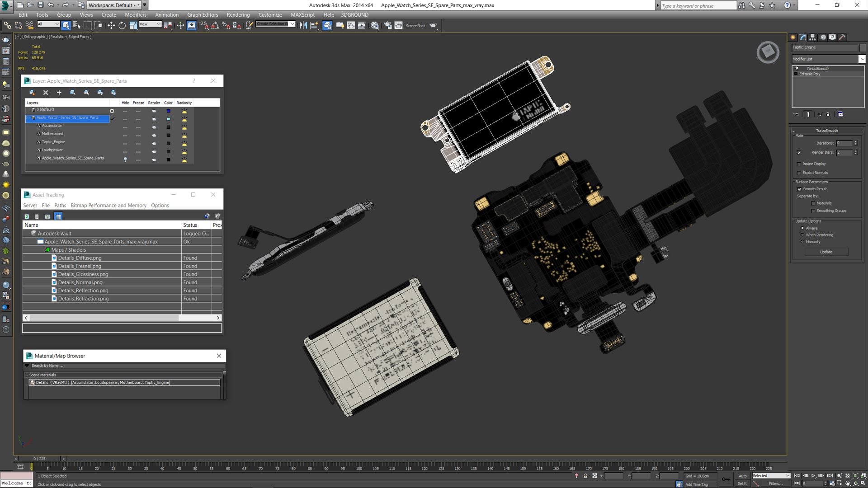The height and width of the screenshot is (488, 868).
Task: Select the Select and Link tool
Action: click(7, 25)
